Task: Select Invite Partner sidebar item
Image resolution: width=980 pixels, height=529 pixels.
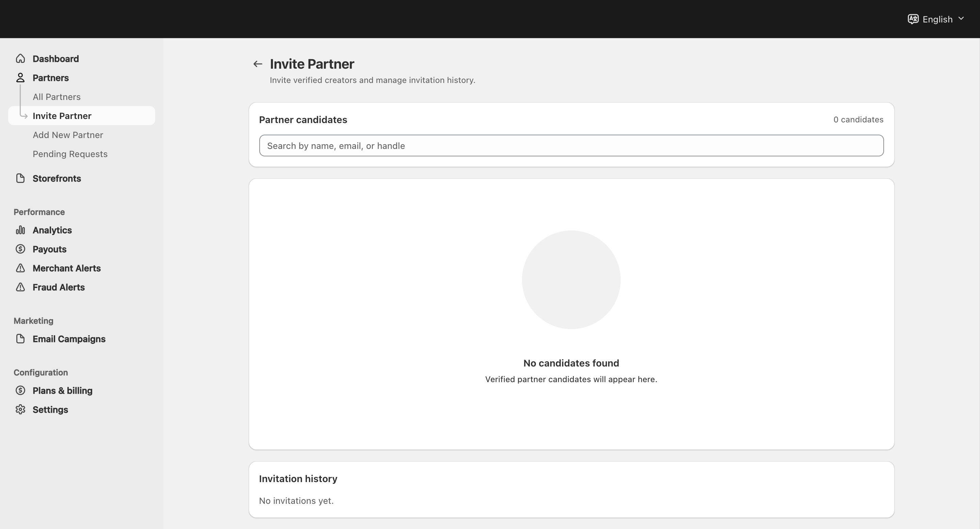Action: tap(81, 116)
